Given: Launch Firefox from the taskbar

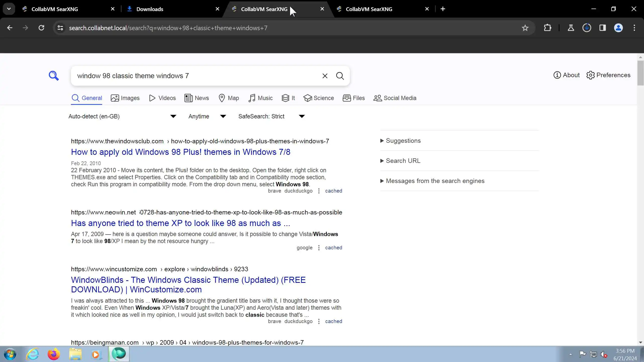Looking at the screenshot, I should point(54,354).
